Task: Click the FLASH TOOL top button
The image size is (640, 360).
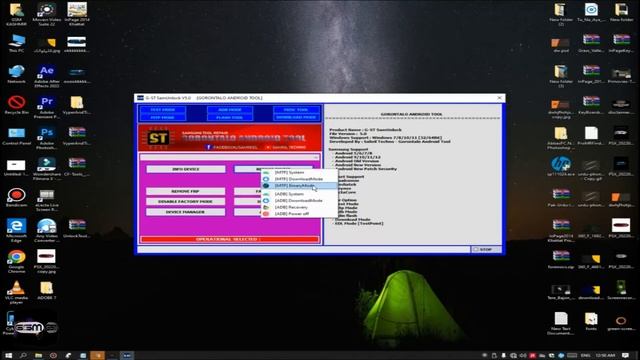Action: point(230,117)
